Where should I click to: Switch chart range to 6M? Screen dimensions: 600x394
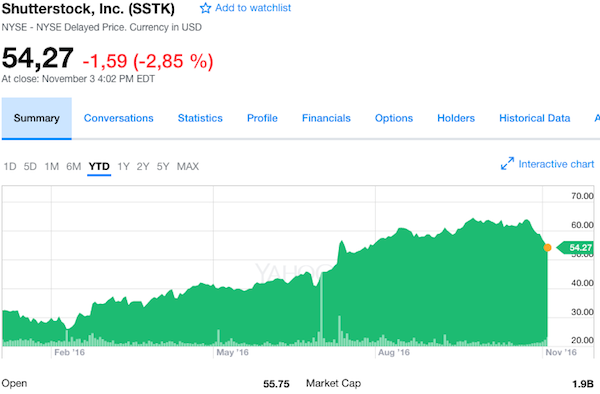point(73,166)
